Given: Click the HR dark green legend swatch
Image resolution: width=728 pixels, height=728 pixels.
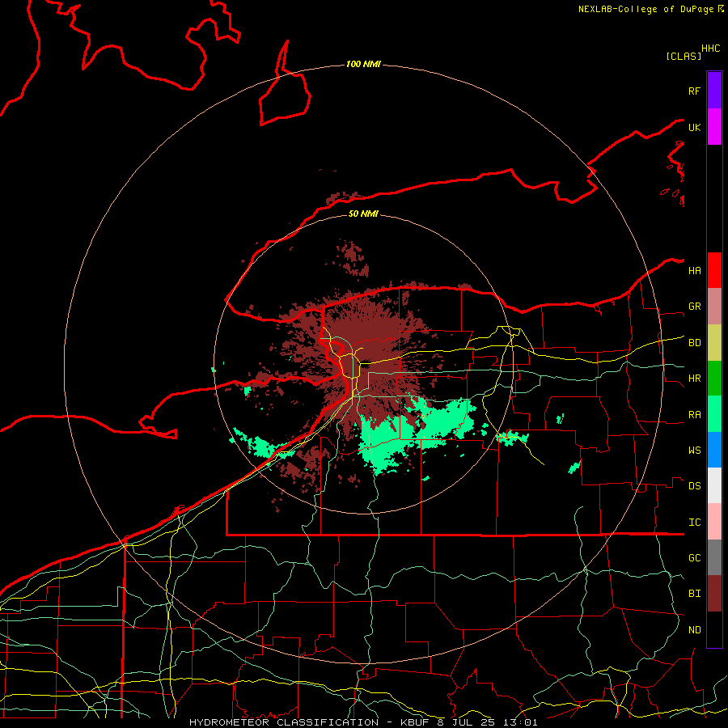Looking at the screenshot, I should (x=714, y=379).
